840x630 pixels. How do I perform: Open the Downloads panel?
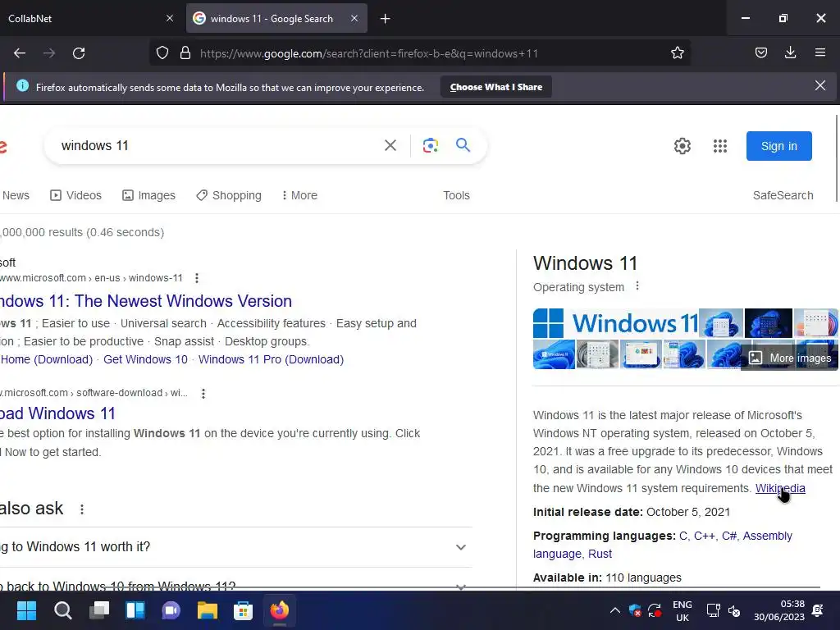790,53
